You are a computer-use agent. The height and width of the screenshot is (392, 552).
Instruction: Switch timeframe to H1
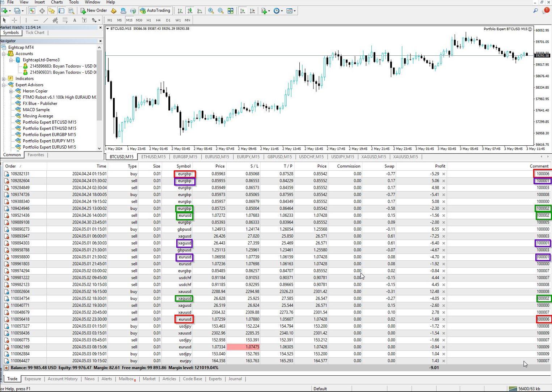(x=149, y=20)
